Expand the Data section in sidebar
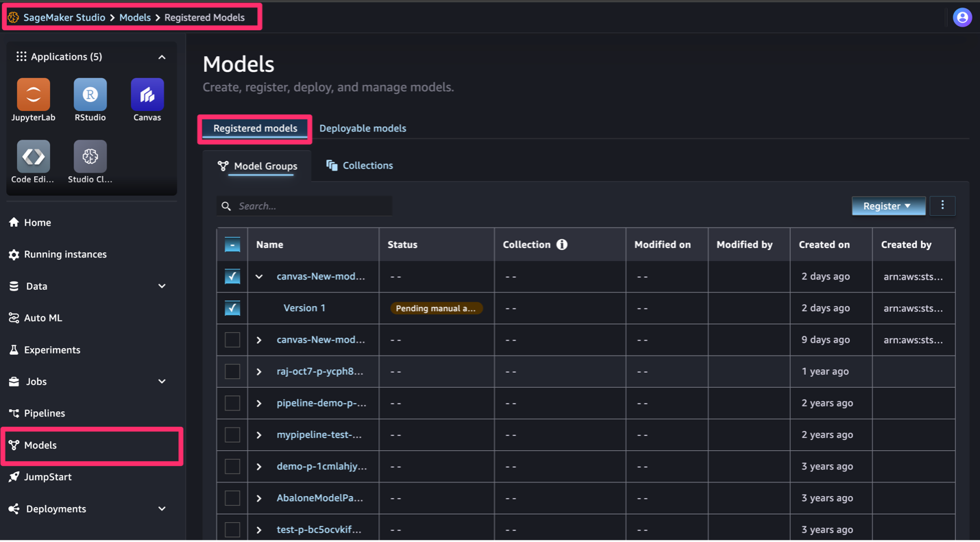The height and width of the screenshot is (542, 980). [x=162, y=286]
